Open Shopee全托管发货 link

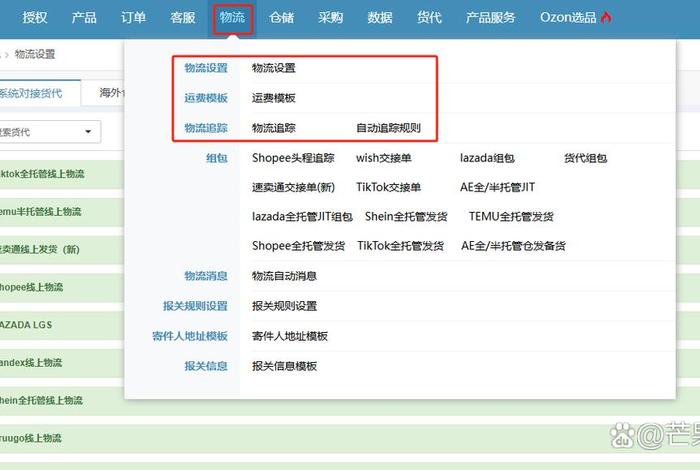click(298, 246)
